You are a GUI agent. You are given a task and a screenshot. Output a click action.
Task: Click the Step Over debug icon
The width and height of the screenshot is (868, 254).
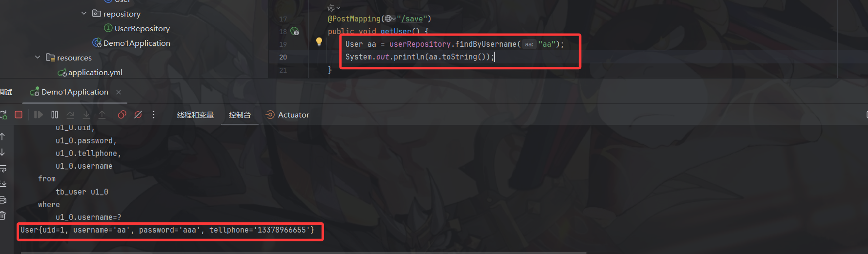click(70, 115)
